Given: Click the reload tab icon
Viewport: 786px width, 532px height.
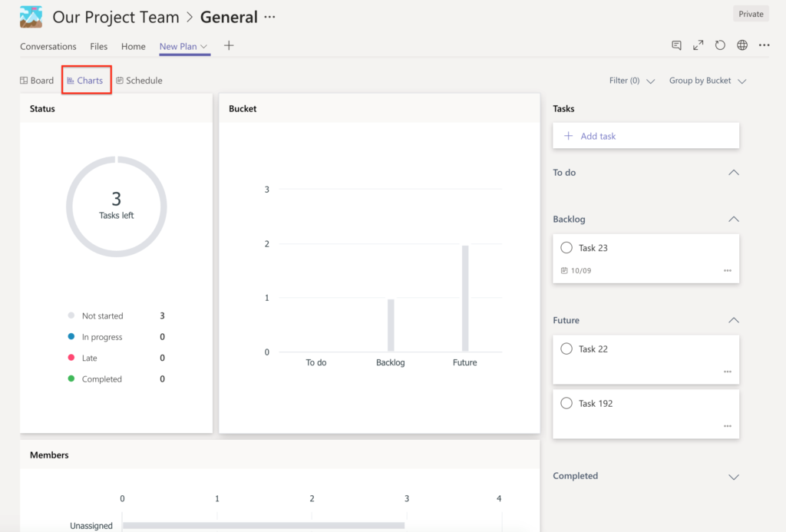Looking at the screenshot, I should pyautogui.click(x=720, y=45).
